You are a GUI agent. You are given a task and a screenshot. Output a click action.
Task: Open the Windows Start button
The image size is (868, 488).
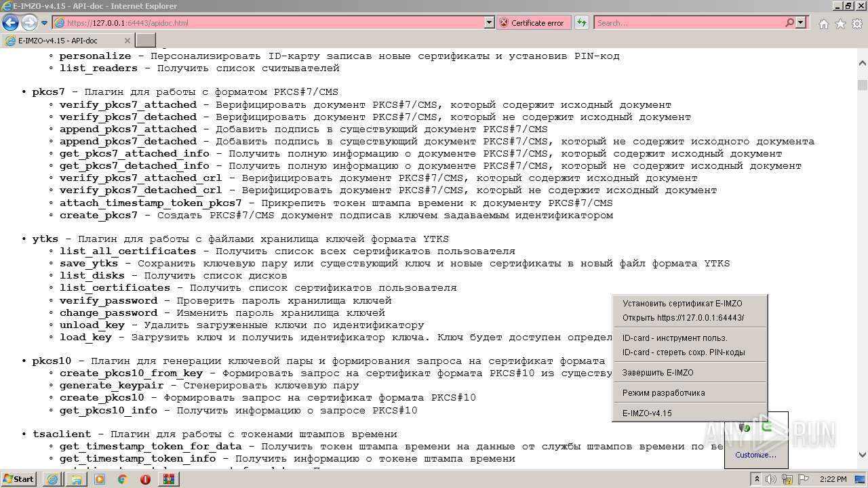click(18, 479)
